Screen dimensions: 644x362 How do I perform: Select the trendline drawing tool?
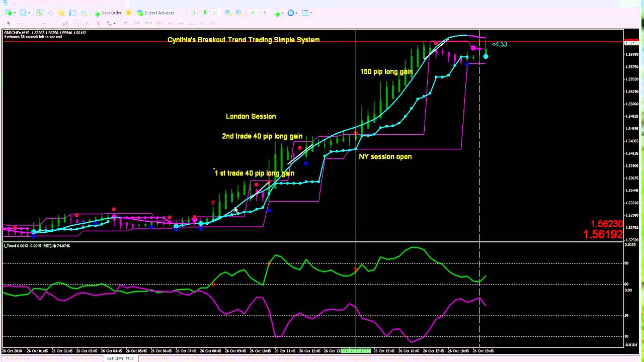coord(55,23)
